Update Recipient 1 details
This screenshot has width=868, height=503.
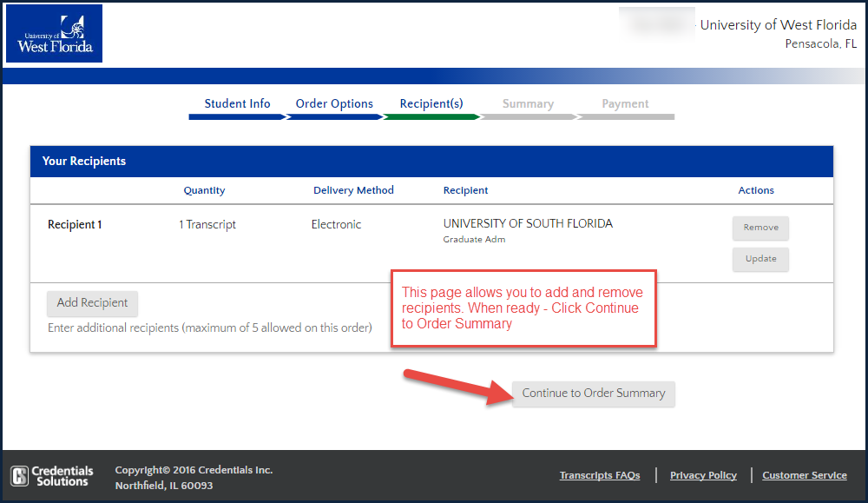[760, 259]
